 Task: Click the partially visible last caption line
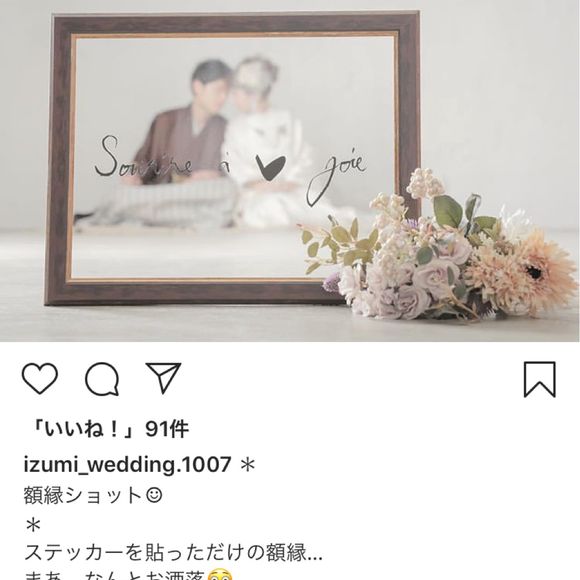coord(128,576)
